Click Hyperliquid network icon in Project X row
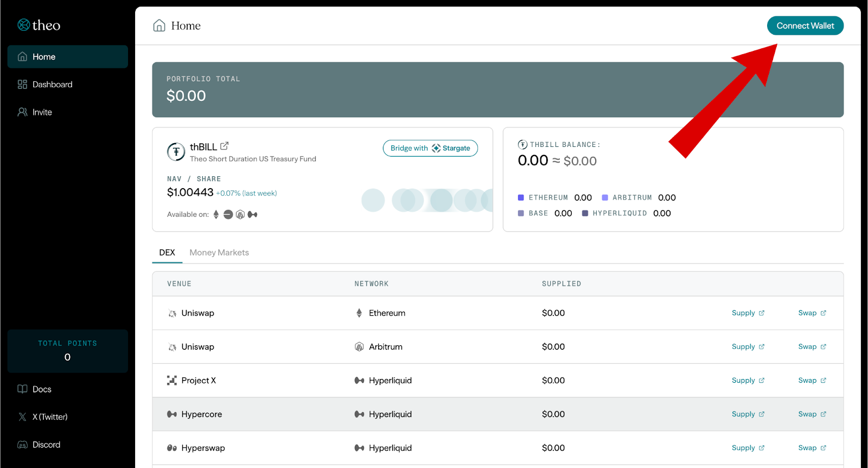The height and width of the screenshot is (468, 868). point(359,381)
